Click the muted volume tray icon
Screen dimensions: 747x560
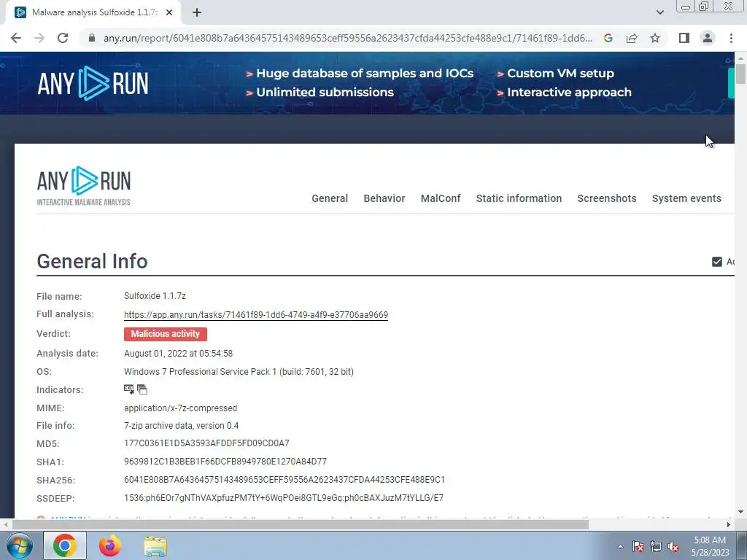pyautogui.click(x=673, y=546)
